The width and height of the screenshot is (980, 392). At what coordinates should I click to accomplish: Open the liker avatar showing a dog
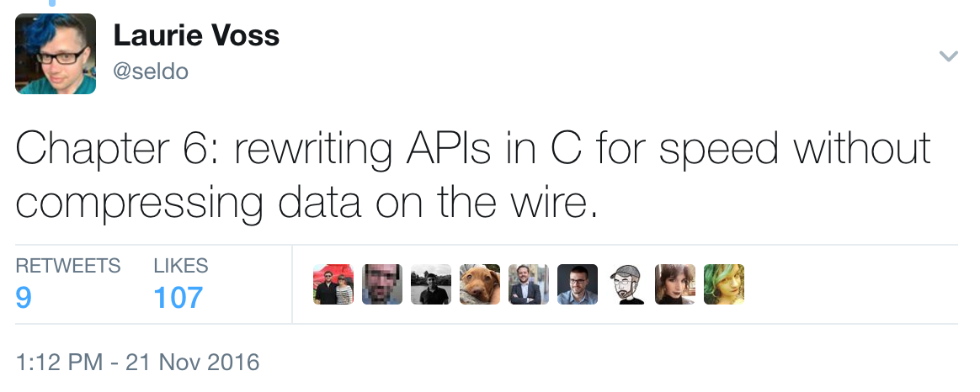tap(480, 284)
